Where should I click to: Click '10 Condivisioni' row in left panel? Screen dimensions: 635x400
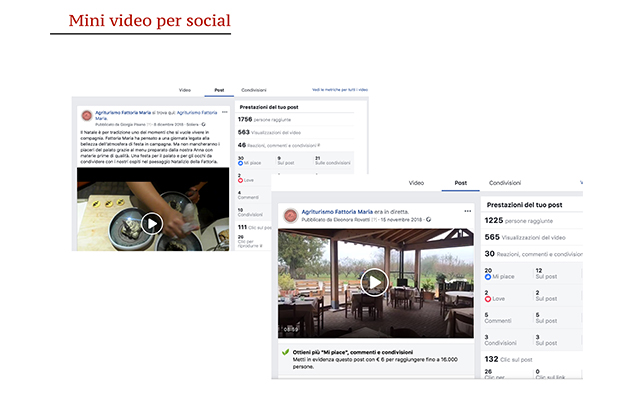point(250,213)
